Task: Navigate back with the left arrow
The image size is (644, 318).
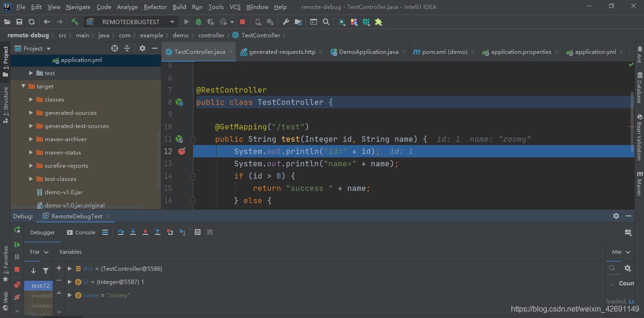Action: pyautogui.click(x=47, y=22)
